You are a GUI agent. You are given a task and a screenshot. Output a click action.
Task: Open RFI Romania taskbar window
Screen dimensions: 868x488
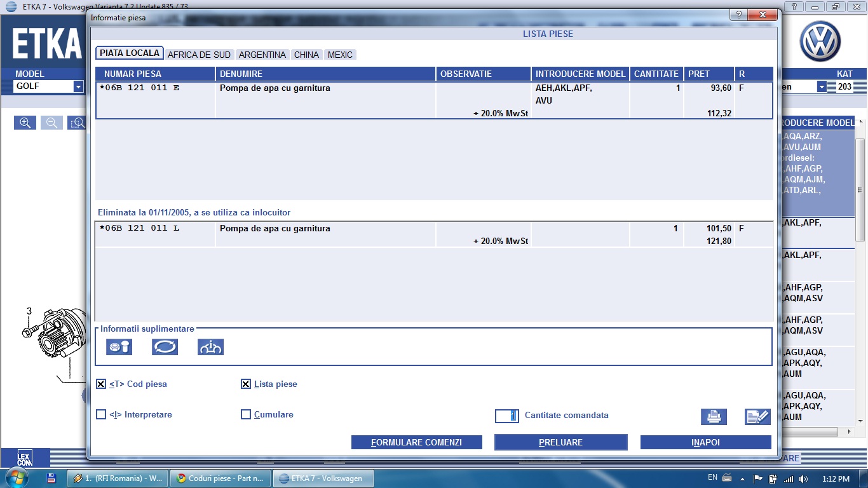(x=119, y=478)
